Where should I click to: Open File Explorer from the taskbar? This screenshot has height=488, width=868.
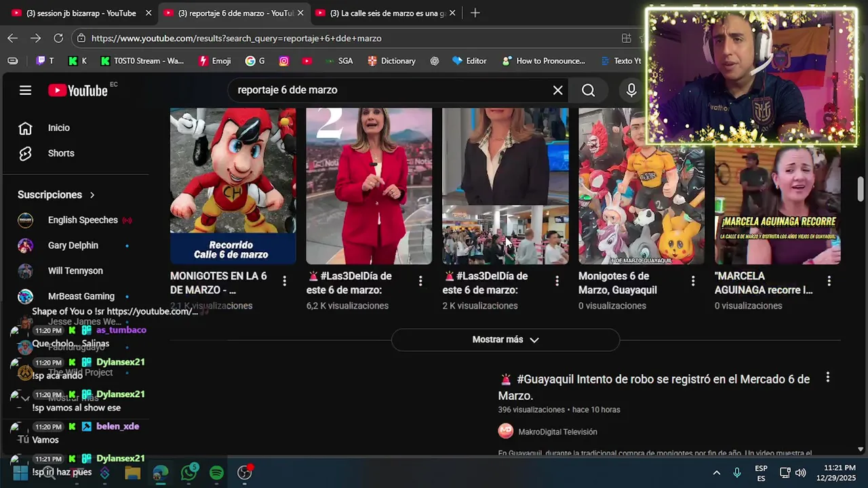[x=132, y=472]
